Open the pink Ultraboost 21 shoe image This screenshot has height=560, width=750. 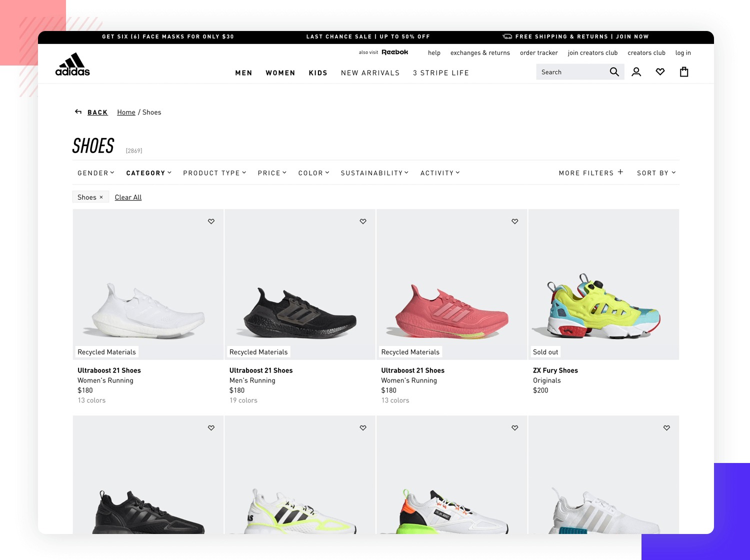[451, 284]
